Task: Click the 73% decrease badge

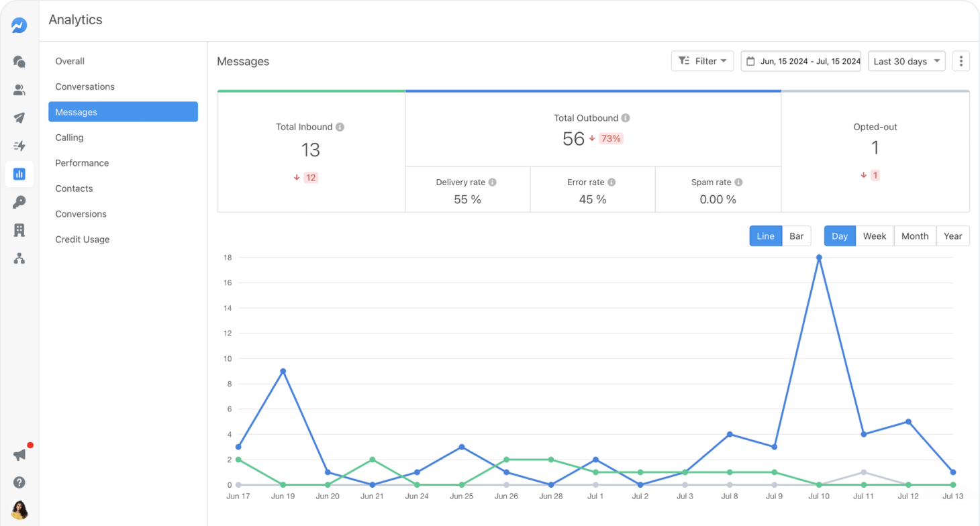Action: point(611,139)
